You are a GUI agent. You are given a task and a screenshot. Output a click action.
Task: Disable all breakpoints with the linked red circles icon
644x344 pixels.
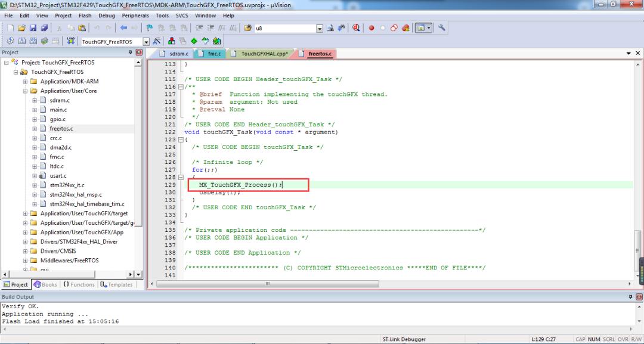(x=394, y=28)
